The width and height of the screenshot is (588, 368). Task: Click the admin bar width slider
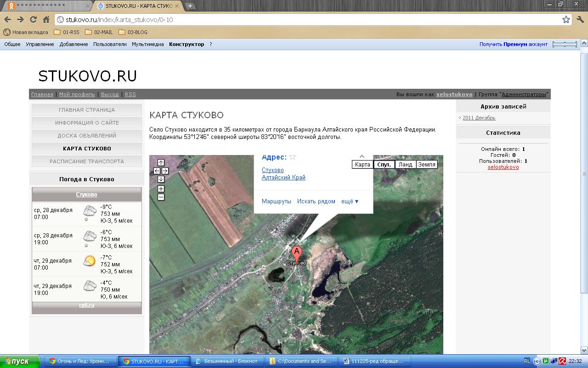[x=565, y=44]
